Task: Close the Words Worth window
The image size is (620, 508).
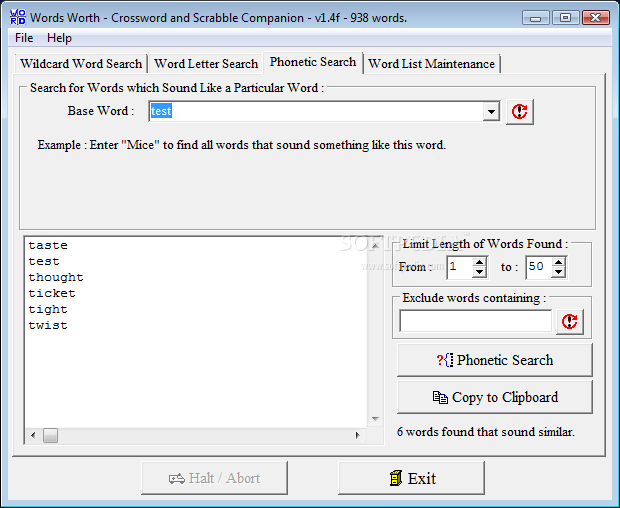Action: tap(595, 18)
